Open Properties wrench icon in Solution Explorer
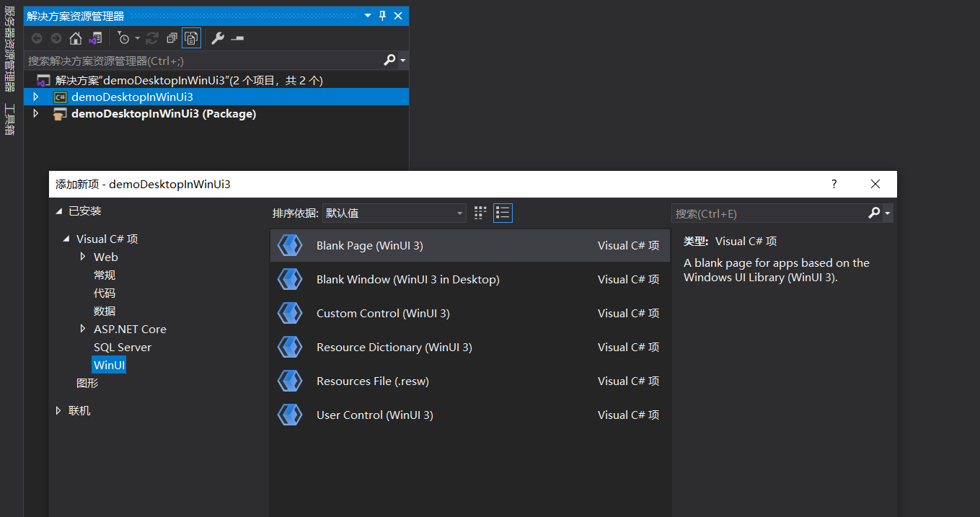 (x=218, y=38)
